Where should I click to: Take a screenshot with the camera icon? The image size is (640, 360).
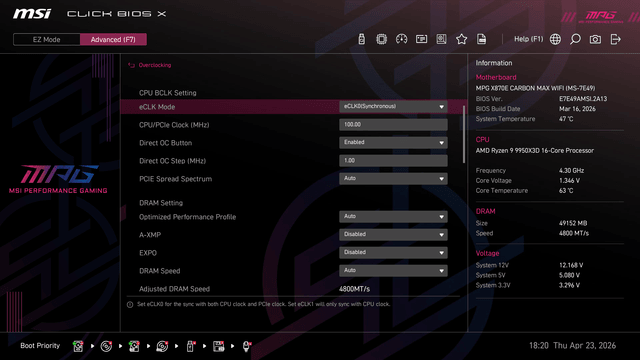(595, 39)
